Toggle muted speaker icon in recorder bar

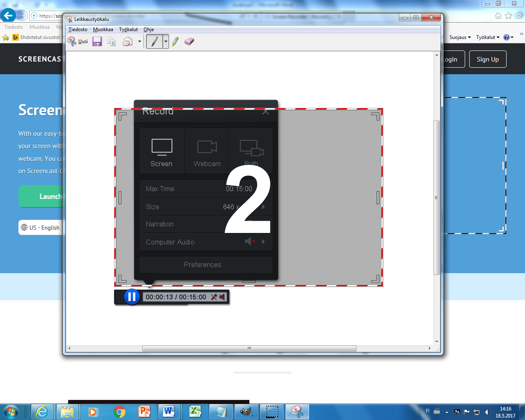[222, 297]
